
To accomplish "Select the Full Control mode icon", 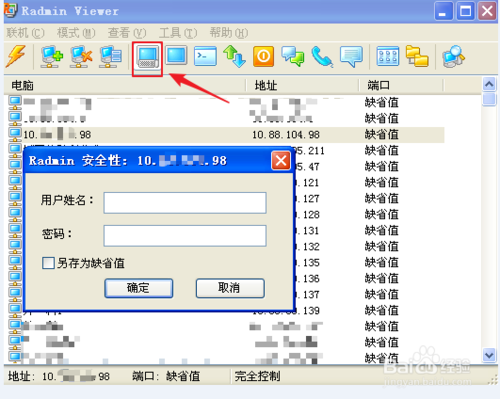I will 148,57.
